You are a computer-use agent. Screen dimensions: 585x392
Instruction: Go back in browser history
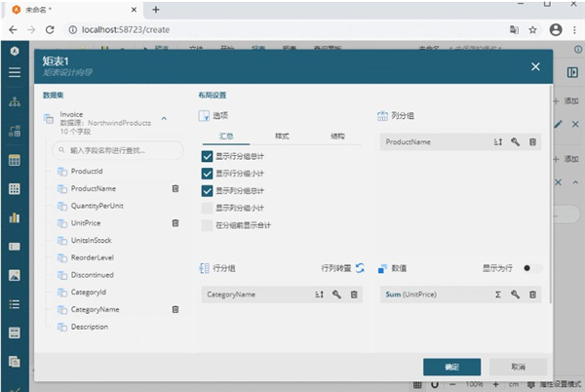click(13, 30)
